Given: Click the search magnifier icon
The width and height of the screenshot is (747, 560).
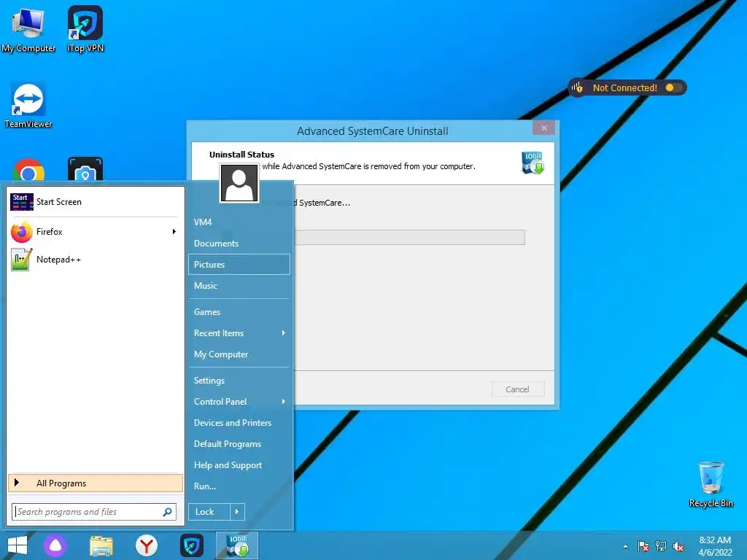Looking at the screenshot, I should 167,512.
